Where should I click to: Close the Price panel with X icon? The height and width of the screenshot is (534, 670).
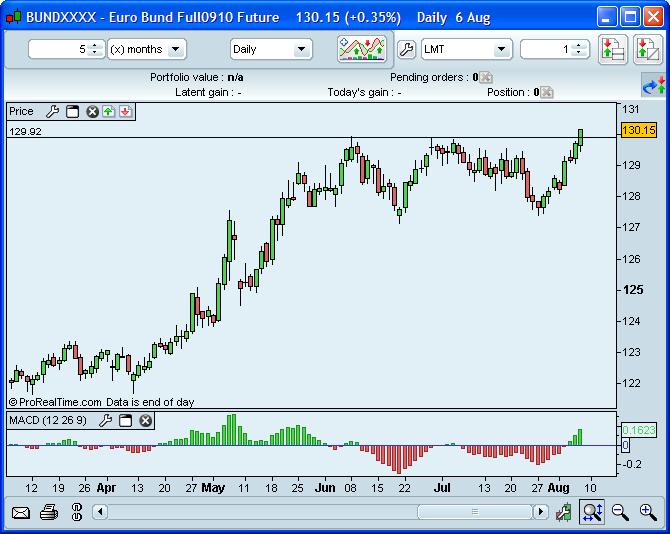(x=92, y=112)
